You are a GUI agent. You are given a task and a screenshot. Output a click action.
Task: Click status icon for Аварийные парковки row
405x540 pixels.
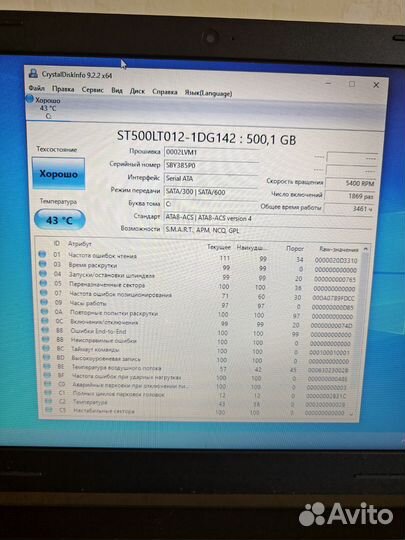(47, 384)
